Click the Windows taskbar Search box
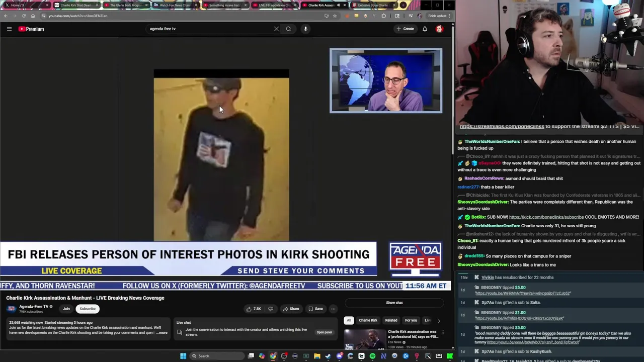644x362 pixels. tap(217, 356)
